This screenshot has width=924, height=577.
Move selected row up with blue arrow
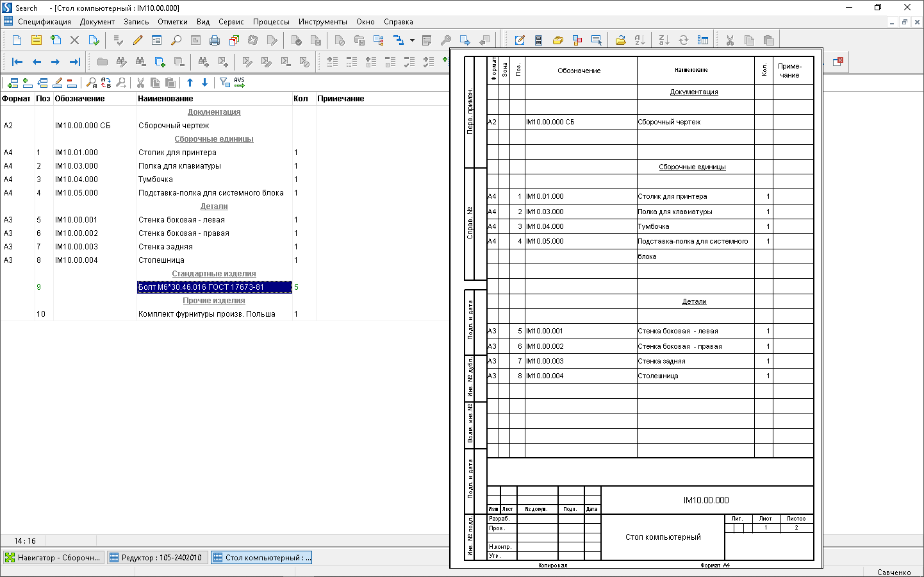pos(190,83)
